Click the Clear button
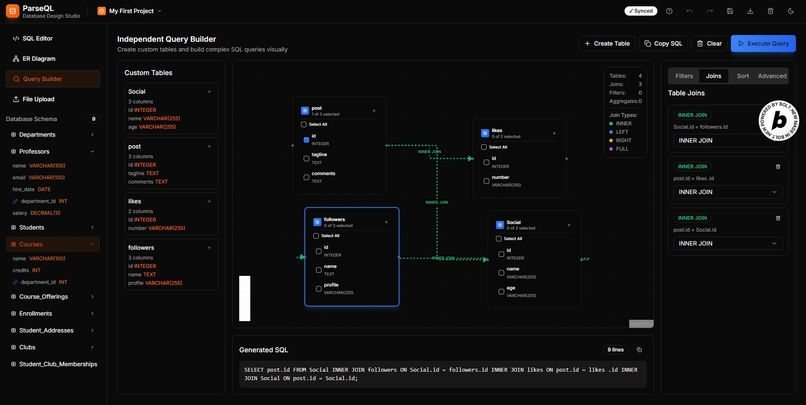 click(709, 44)
